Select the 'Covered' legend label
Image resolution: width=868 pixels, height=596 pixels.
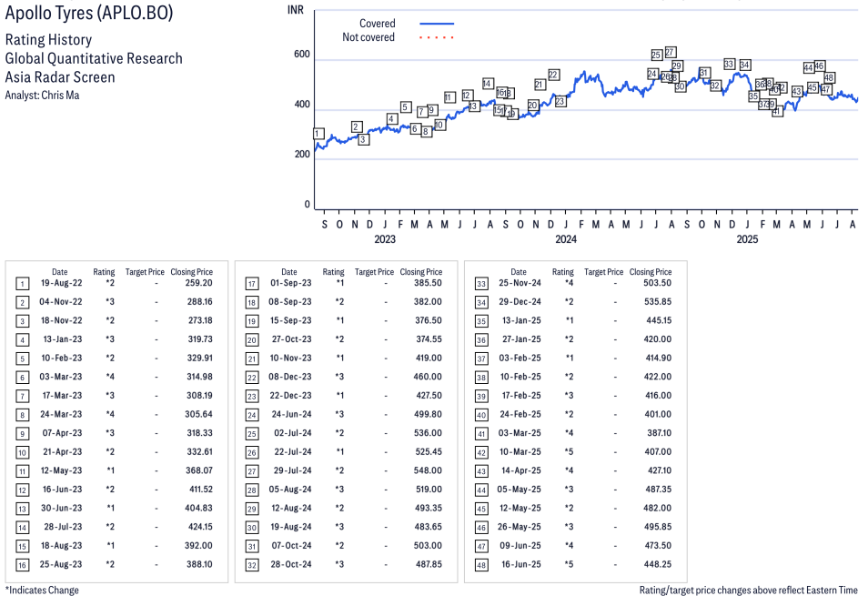(x=377, y=24)
